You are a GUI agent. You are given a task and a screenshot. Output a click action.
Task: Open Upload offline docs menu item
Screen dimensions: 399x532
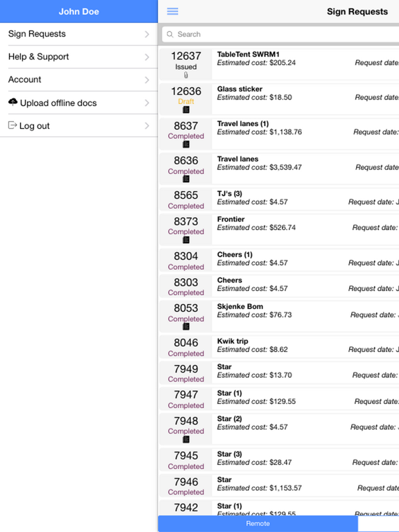pos(79,103)
